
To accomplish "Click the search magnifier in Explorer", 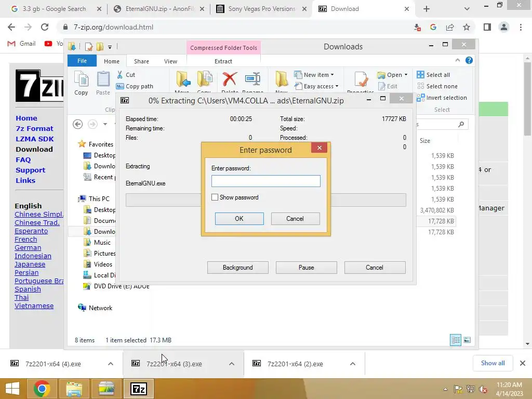I will (461, 125).
